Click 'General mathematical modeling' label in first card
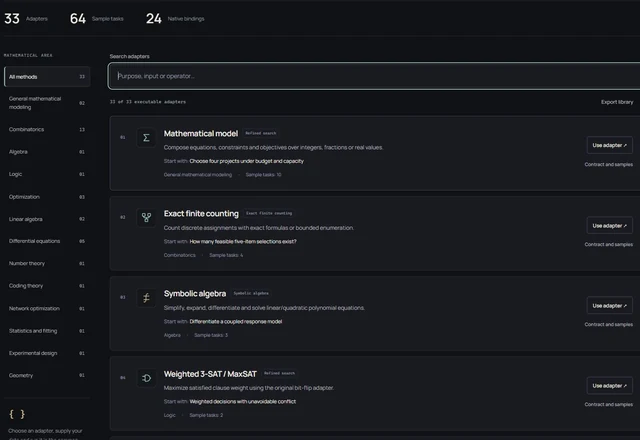This screenshot has width=640, height=440. pos(198,175)
